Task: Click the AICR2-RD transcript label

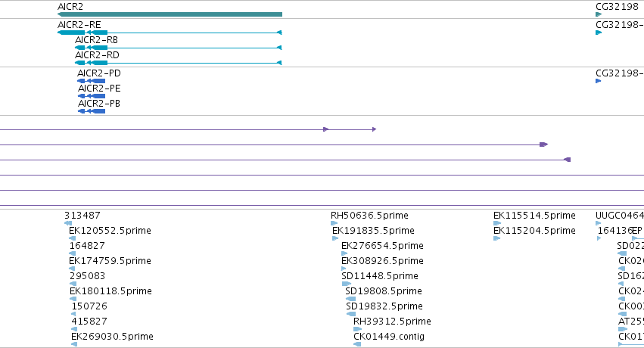Action: point(97,55)
